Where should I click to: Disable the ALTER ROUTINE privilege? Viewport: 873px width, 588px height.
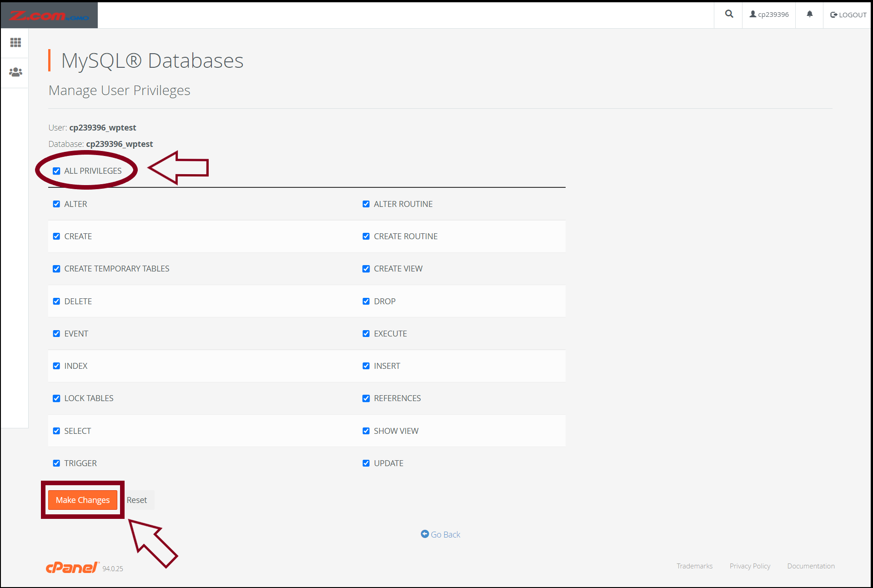tap(366, 204)
